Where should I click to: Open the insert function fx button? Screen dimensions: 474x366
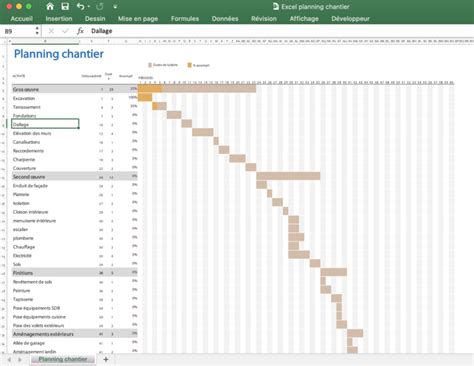point(80,31)
